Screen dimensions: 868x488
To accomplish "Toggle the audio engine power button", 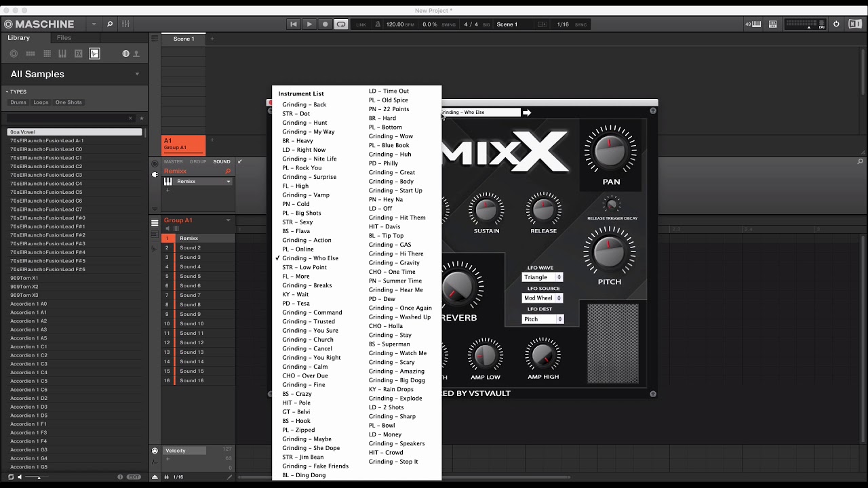I will [836, 24].
